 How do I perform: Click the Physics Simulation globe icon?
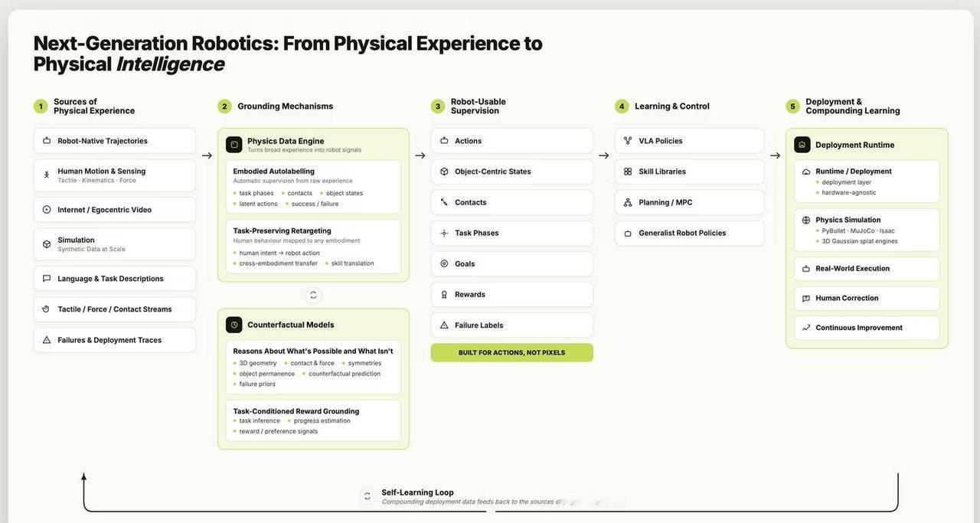coord(806,220)
